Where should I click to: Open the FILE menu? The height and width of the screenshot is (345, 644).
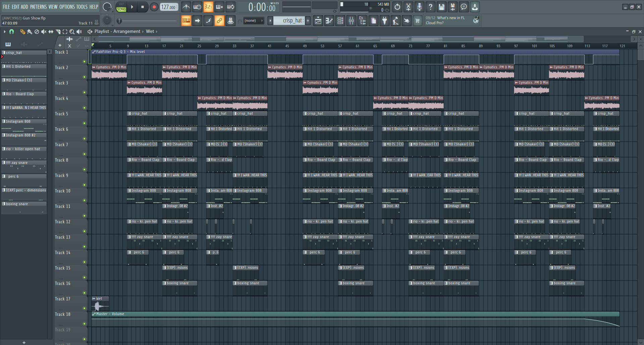tap(6, 7)
